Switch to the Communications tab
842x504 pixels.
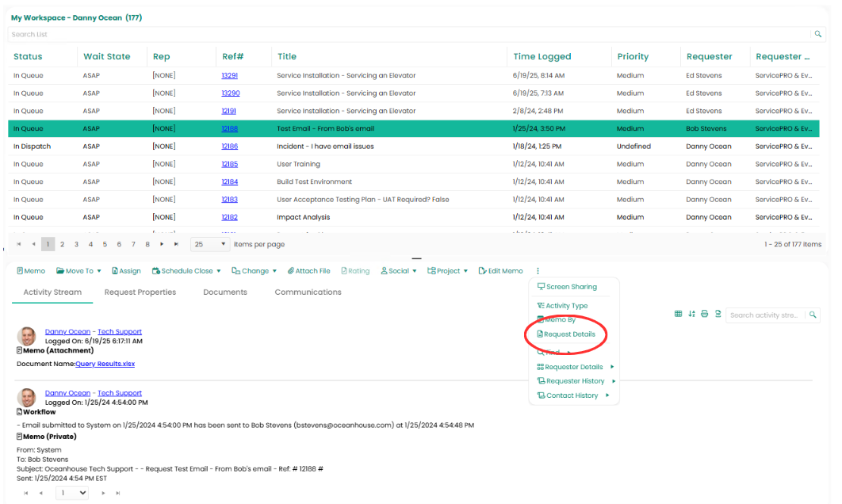(308, 292)
